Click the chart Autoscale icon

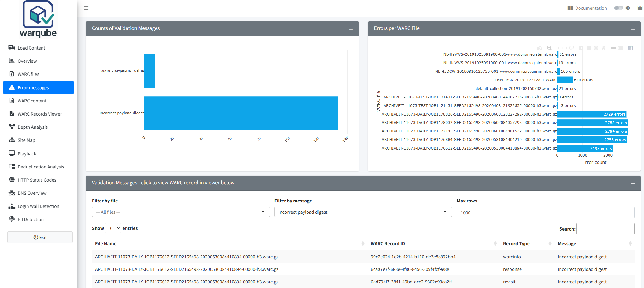pos(596,48)
